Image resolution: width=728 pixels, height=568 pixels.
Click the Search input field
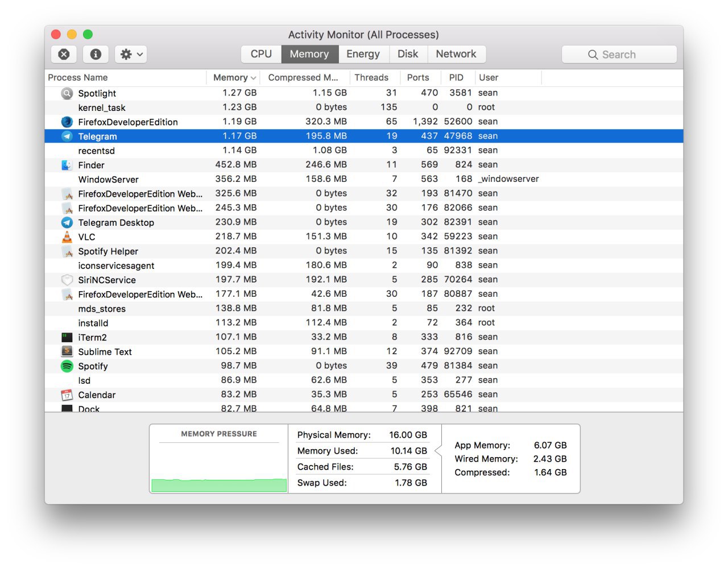(619, 55)
